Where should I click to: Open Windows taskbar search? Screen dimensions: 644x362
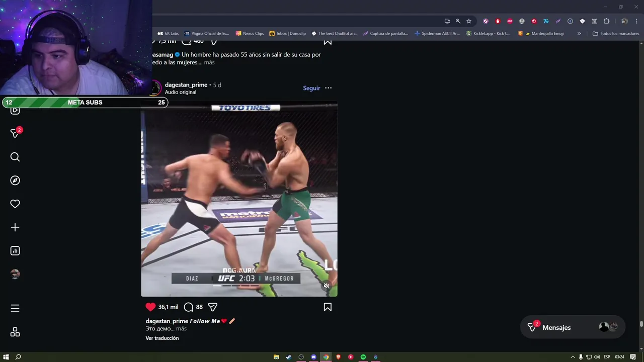18,357
